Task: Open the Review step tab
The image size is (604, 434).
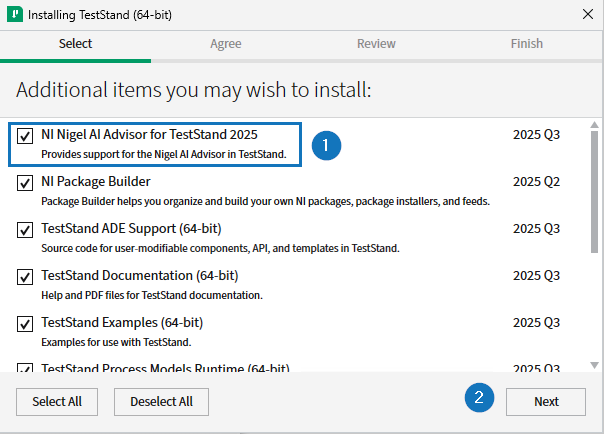Action: coord(376,44)
